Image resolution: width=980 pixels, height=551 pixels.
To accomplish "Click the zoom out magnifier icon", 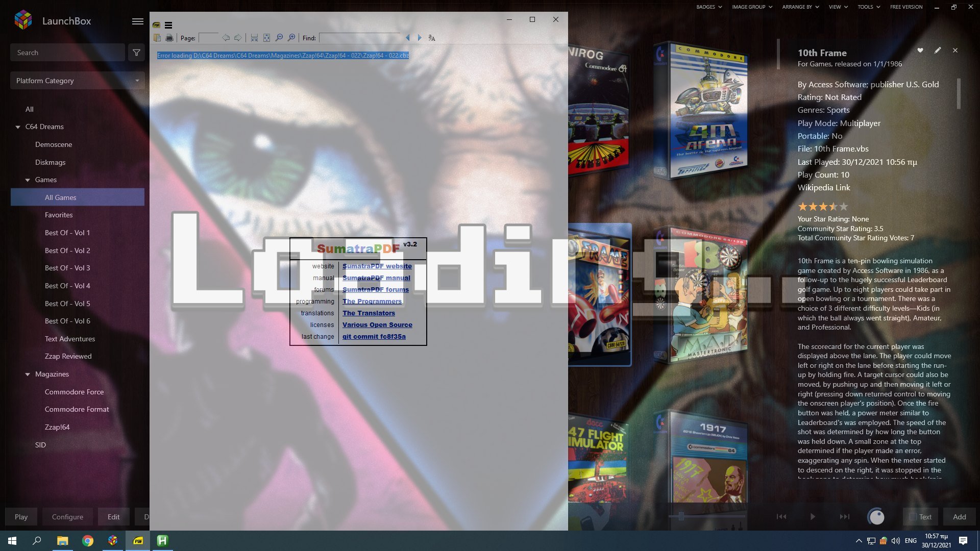I will tap(279, 38).
